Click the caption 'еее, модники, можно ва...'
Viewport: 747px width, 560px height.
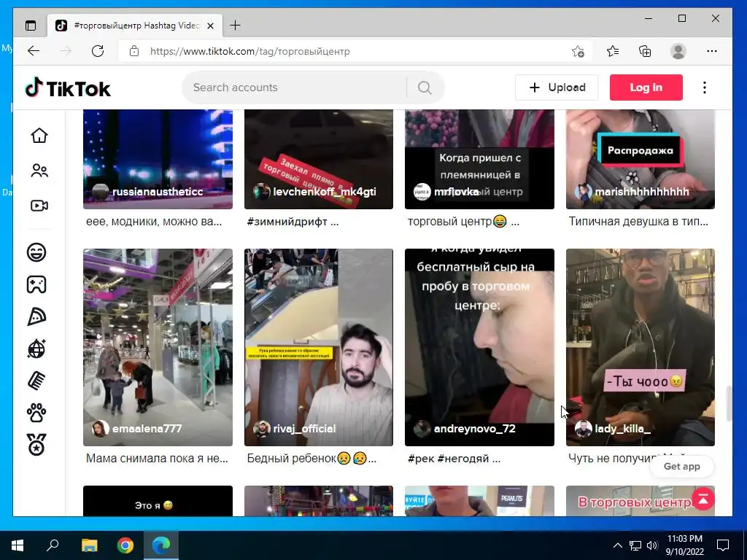pos(154,222)
